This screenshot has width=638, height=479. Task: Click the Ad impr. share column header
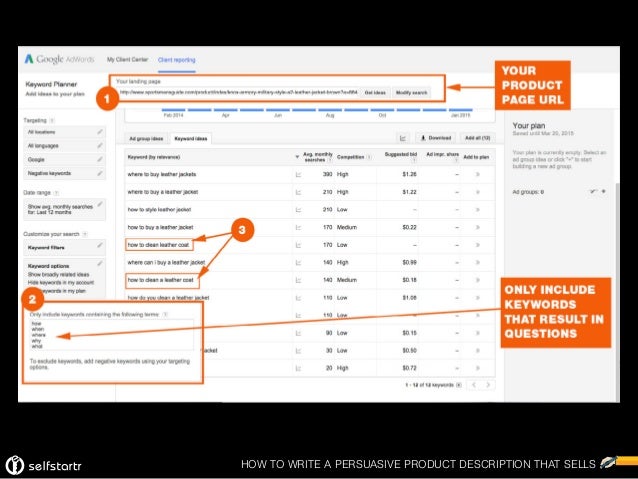tap(442, 154)
